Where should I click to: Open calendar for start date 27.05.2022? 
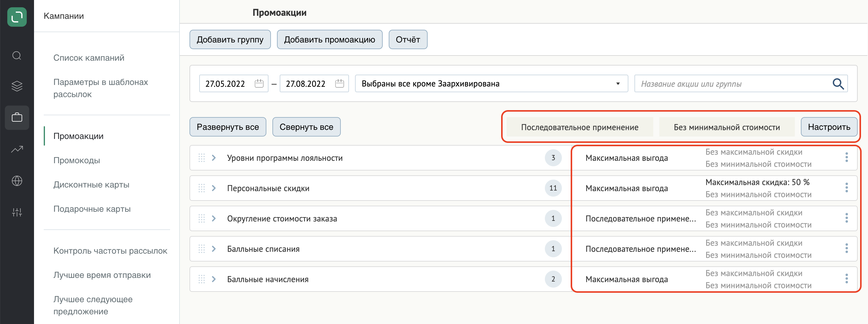pyautogui.click(x=259, y=83)
